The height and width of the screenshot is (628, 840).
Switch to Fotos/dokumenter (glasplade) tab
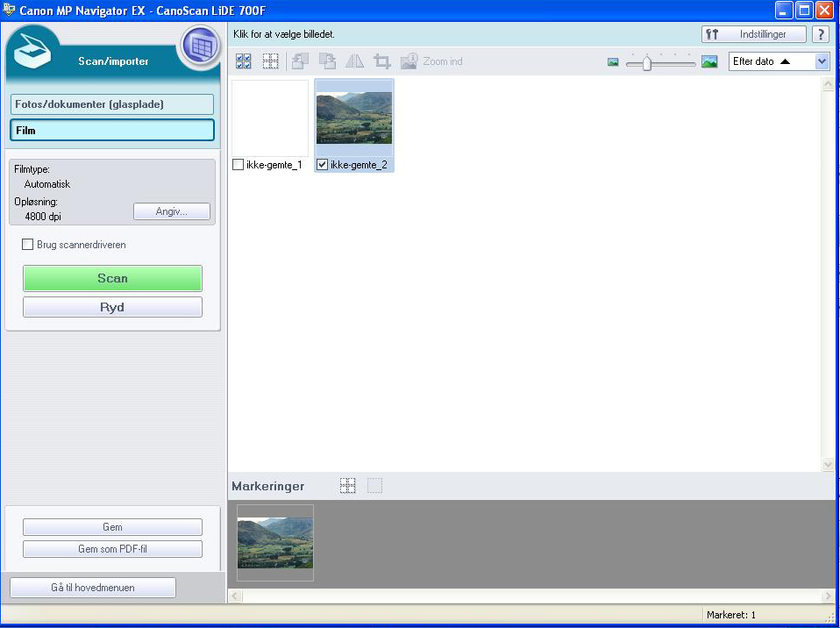(x=112, y=104)
